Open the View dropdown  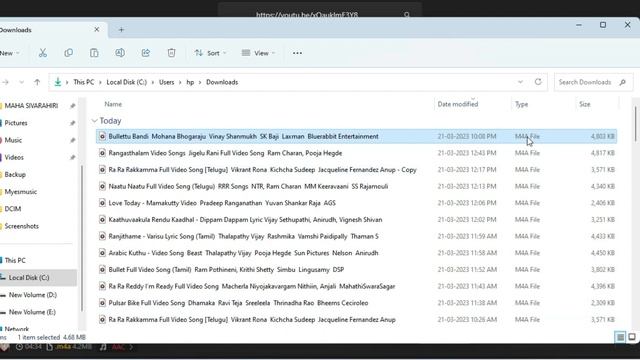pos(258,53)
